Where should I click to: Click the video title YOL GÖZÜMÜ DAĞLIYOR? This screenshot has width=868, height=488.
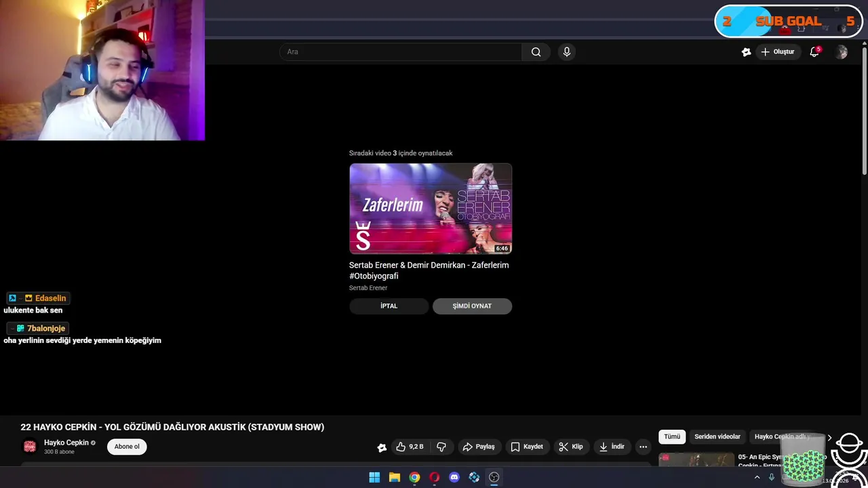(x=172, y=427)
